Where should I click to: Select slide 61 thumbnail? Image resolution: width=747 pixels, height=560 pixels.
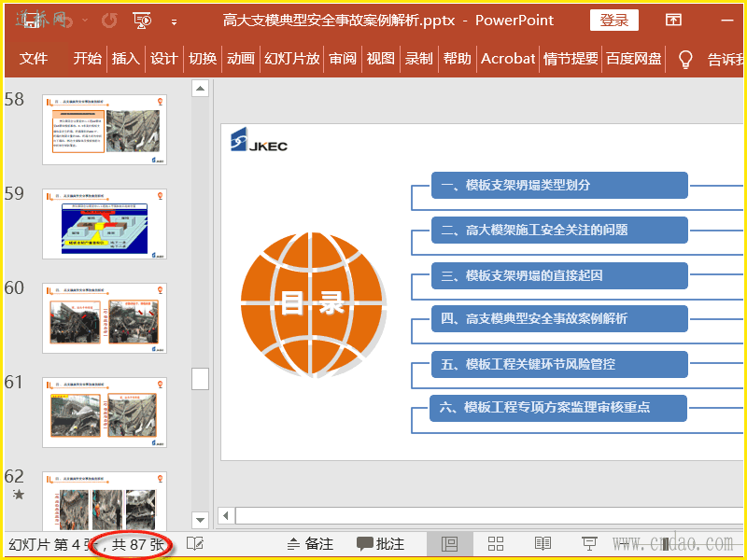105,413
